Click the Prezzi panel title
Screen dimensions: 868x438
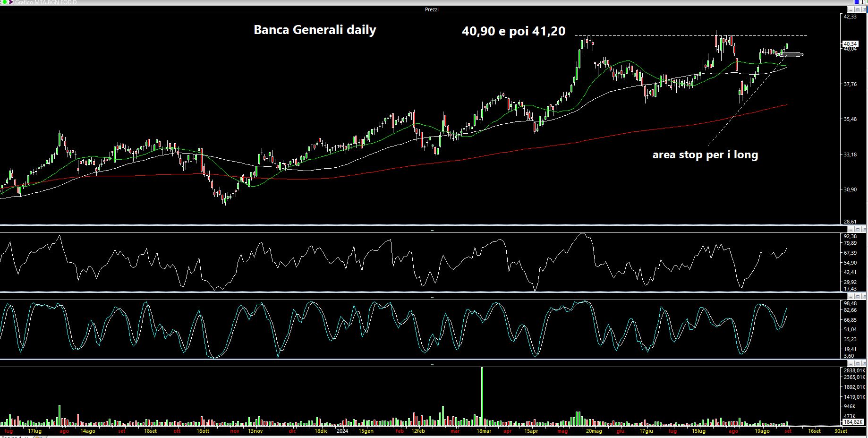point(432,9)
